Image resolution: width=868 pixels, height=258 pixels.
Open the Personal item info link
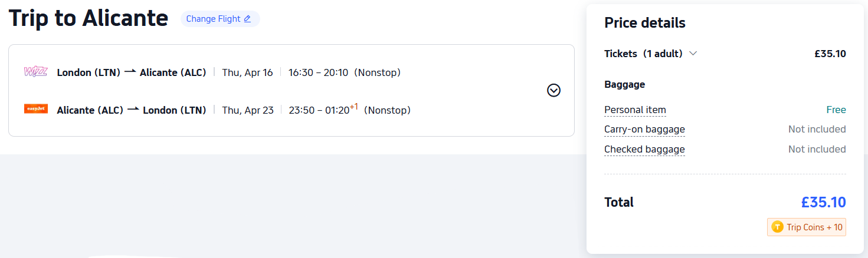pyautogui.click(x=635, y=110)
